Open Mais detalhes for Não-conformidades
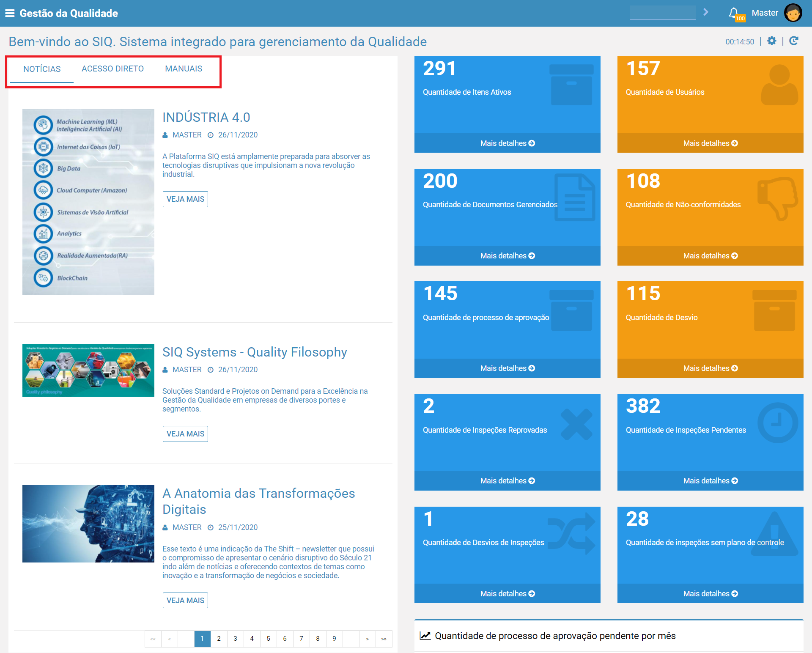This screenshot has height=653, width=812. (x=710, y=256)
